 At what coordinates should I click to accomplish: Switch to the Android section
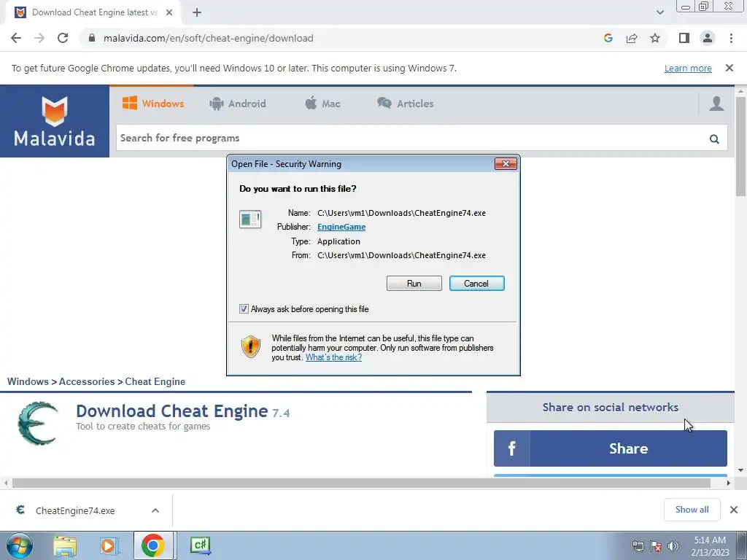[237, 104]
